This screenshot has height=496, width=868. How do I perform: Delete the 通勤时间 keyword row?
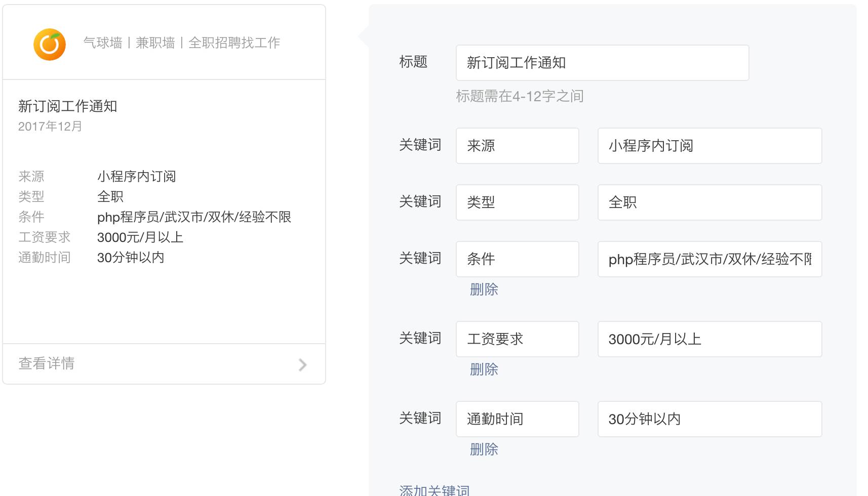point(484,449)
